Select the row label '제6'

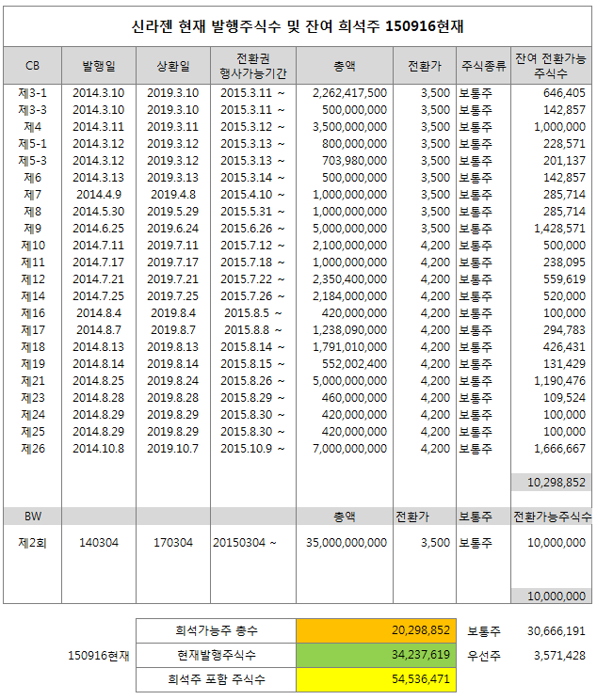click(33, 178)
